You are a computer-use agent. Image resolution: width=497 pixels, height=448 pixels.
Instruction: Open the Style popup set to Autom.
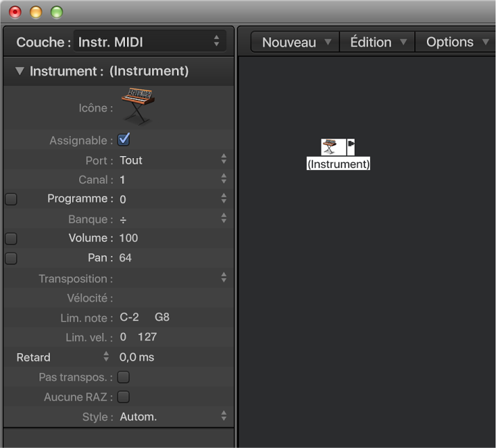click(x=171, y=417)
